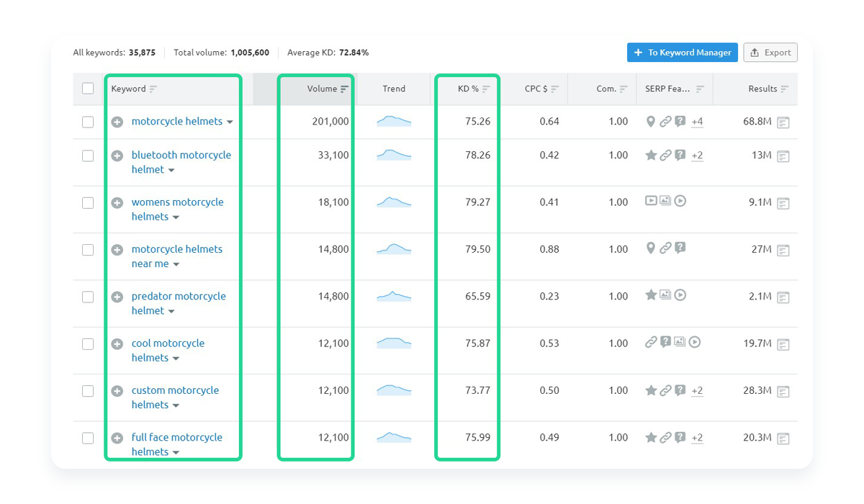Sort by SERP Features column header
The image size is (864, 504).
675,89
